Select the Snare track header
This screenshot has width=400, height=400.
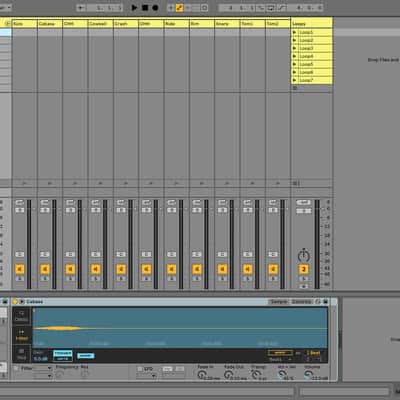pyautogui.click(x=227, y=24)
